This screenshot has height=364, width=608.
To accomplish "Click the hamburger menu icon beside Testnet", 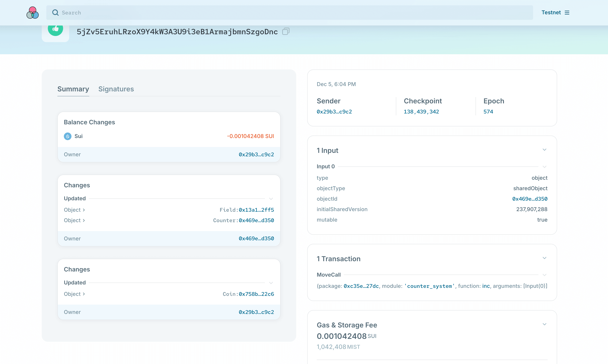I will pyautogui.click(x=567, y=13).
